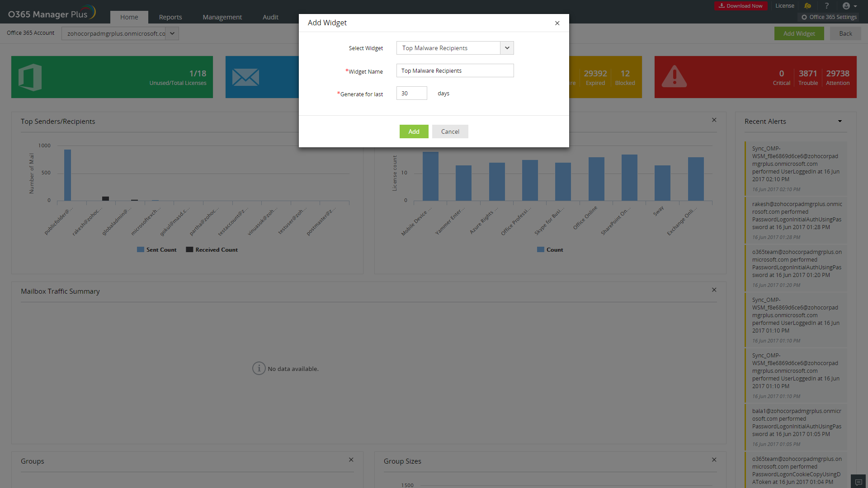Open the chat icon at bottom corner
Viewport: 868px width, 488px height.
coord(859,482)
